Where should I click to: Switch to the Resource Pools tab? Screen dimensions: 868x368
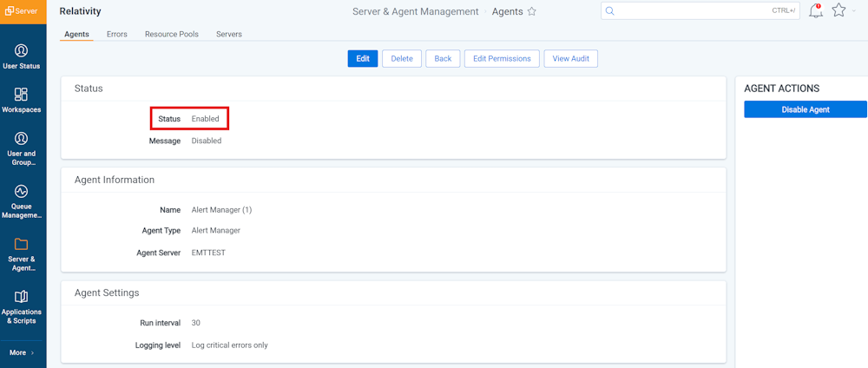tap(172, 35)
